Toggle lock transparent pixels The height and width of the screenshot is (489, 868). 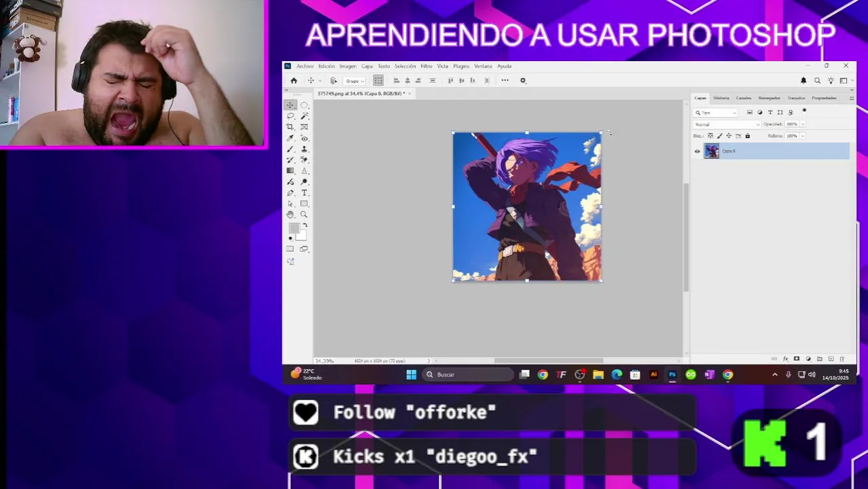pos(710,136)
